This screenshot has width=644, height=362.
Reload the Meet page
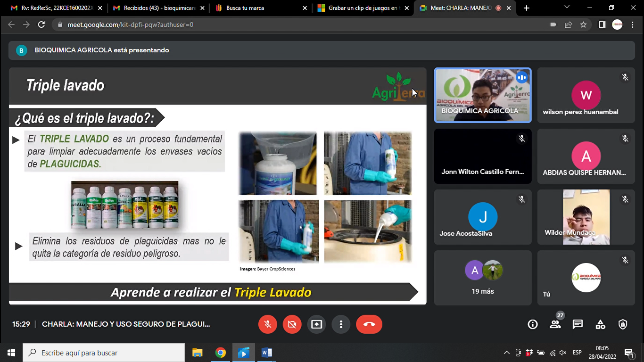41,25
